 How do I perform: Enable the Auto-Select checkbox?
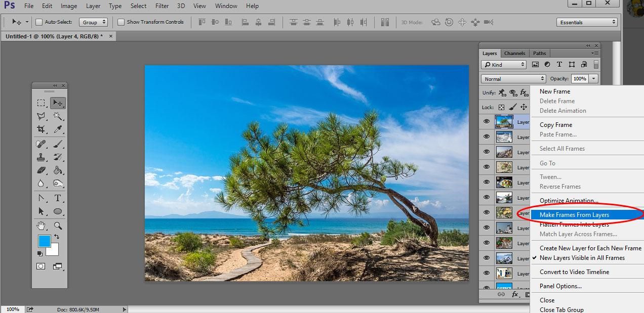click(x=38, y=22)
